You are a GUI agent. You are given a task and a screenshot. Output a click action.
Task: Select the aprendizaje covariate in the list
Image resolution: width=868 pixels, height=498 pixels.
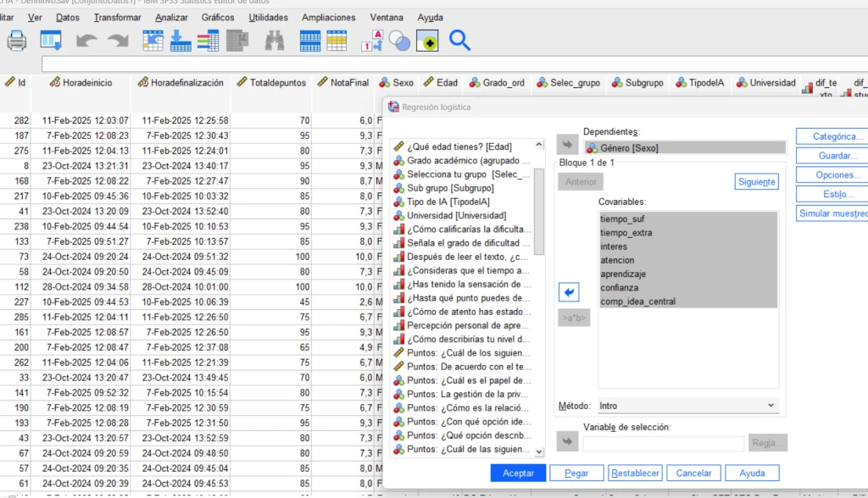[x=623, y=274]
